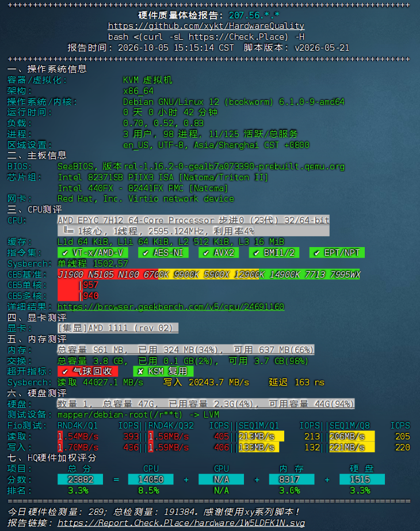The image size is (420, 531).
Task: Click the RND4K/Q32 write 1.59MB/s value
Action: click(x=169, y=447)
